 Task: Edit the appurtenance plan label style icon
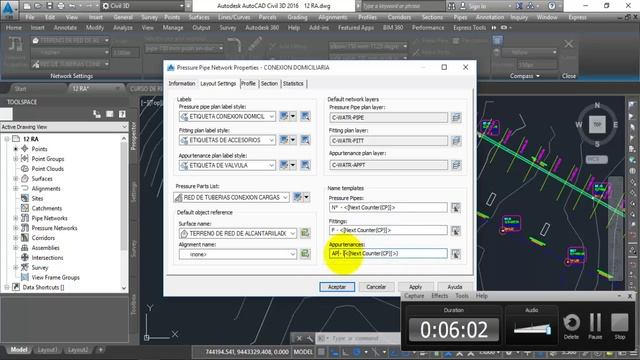(x=284, y=165)
